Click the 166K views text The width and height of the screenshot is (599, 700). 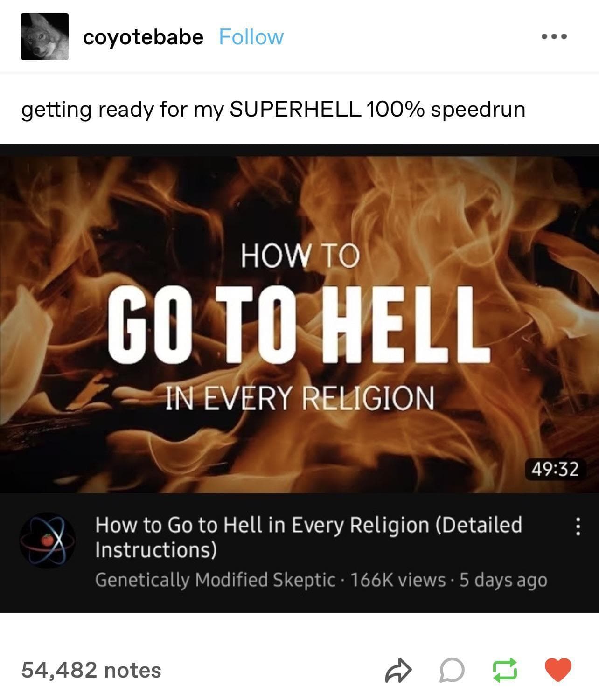click(397, 580)
